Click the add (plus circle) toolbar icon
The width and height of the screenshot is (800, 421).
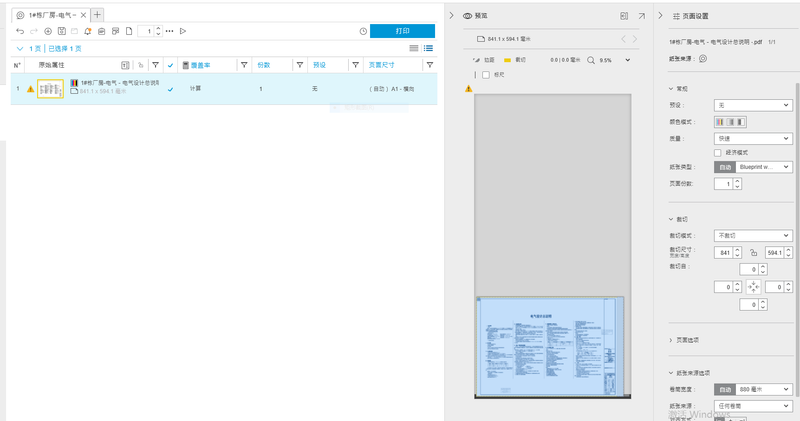(x=48, y=31)
